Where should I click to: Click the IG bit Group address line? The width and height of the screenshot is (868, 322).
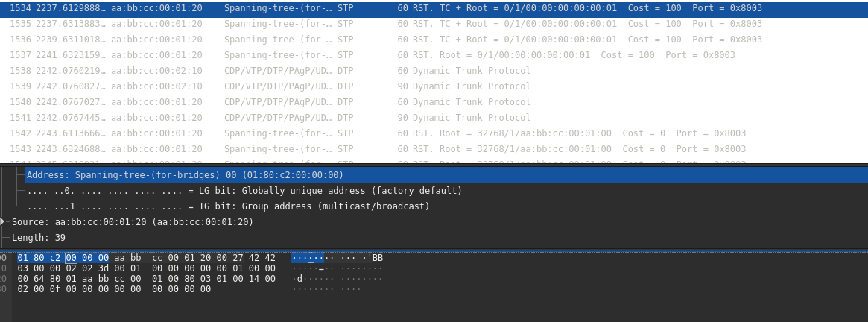228,206
